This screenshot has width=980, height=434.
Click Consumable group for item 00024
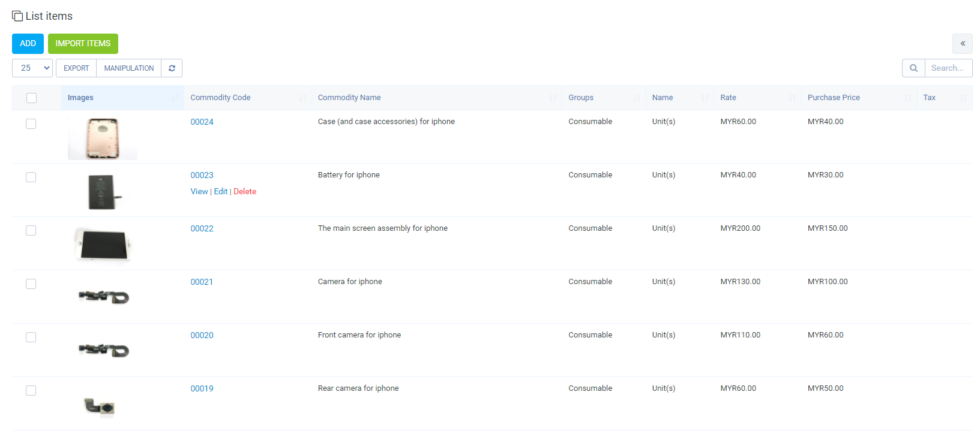[590, 122]
